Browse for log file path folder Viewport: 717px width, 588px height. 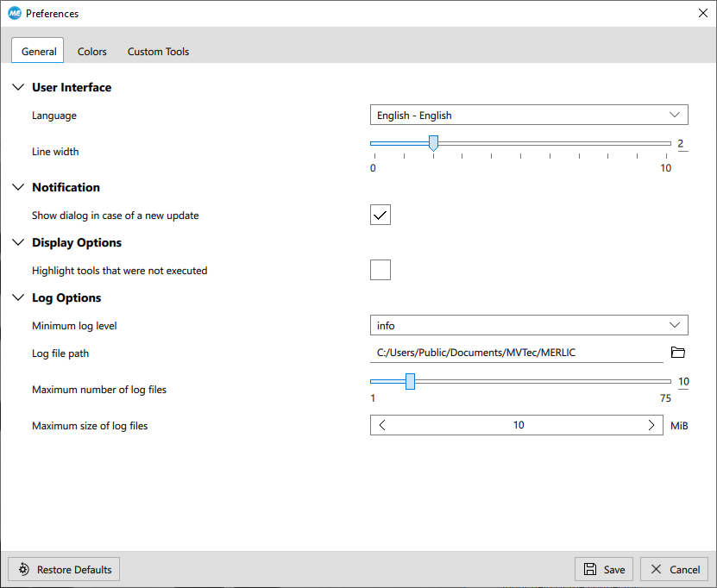677,352
